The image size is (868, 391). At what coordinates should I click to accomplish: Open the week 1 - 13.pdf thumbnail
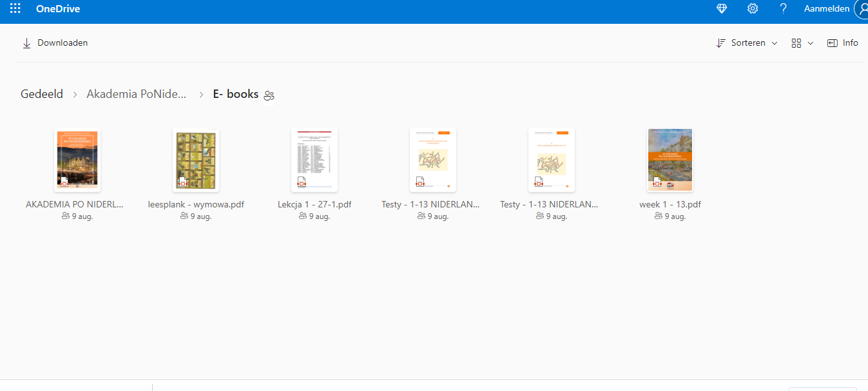pyautogui.click(x=670, y=160)
